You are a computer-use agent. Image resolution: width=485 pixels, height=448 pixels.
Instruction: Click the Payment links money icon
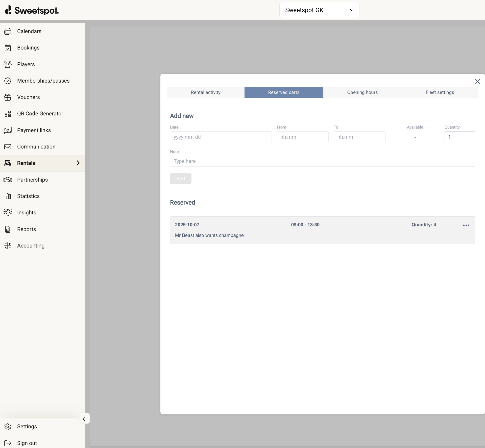pyautogui.click(x=8, y=130)
